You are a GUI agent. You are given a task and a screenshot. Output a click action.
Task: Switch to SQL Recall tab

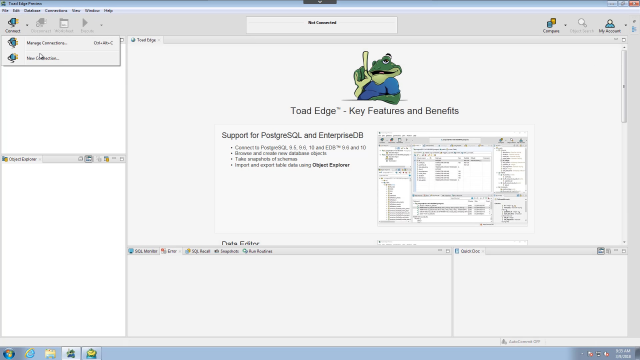tap(198, 251)
